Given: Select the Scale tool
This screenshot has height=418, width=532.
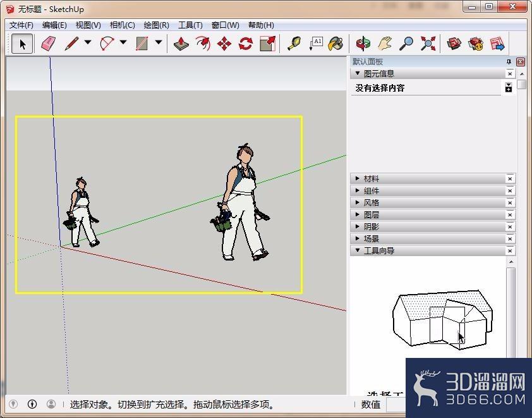Looking at the screenshot, I should click(267, 44).
